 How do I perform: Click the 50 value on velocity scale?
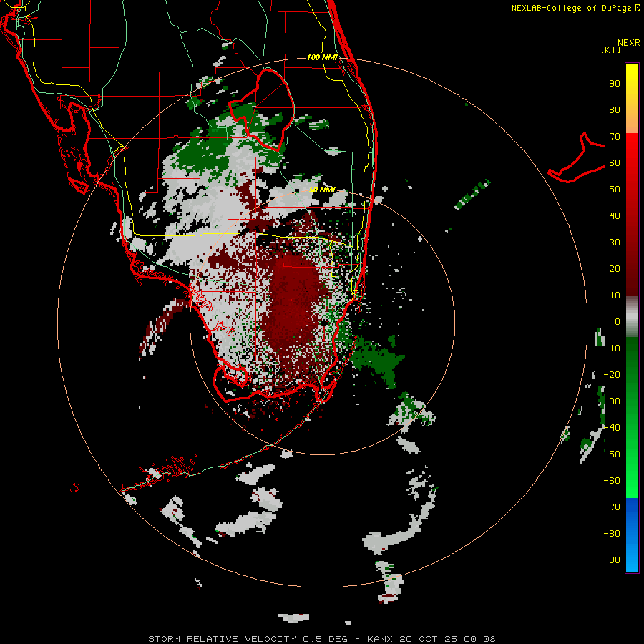tap(615, 190)
